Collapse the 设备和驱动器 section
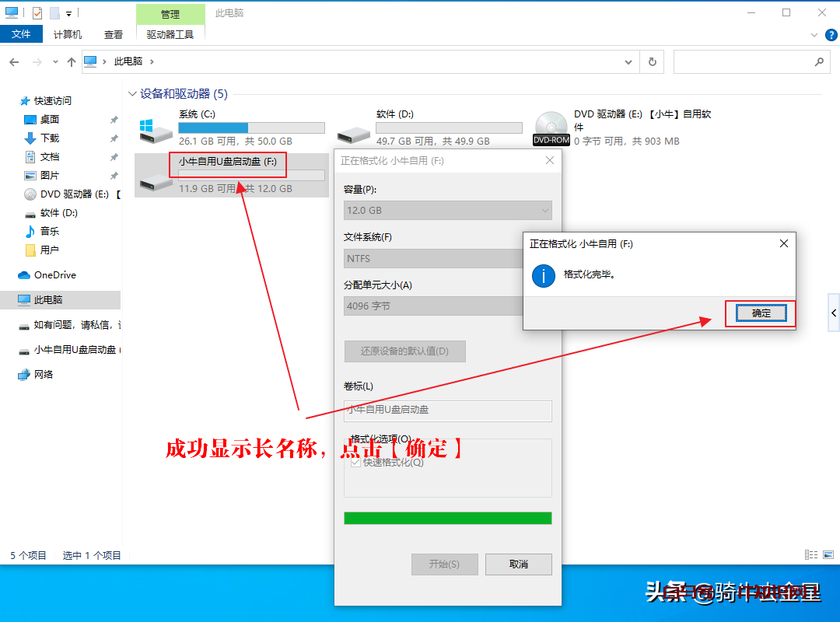Screen dimensions: 840x622 (x=132, y=93)
